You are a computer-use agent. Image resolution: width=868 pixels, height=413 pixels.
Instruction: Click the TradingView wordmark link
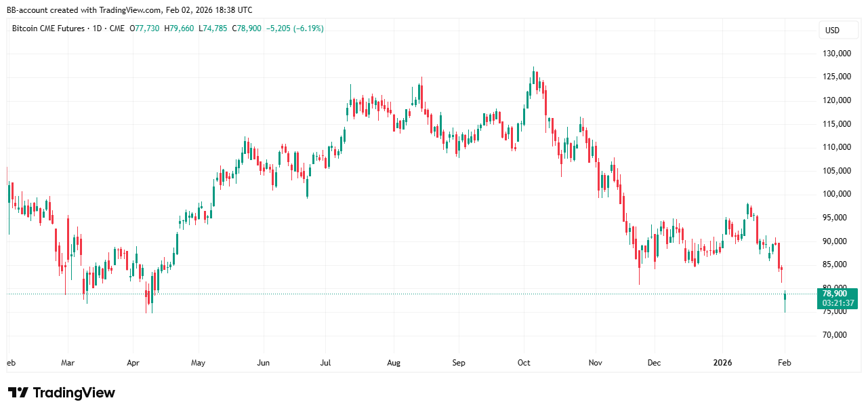pos(74,393)
